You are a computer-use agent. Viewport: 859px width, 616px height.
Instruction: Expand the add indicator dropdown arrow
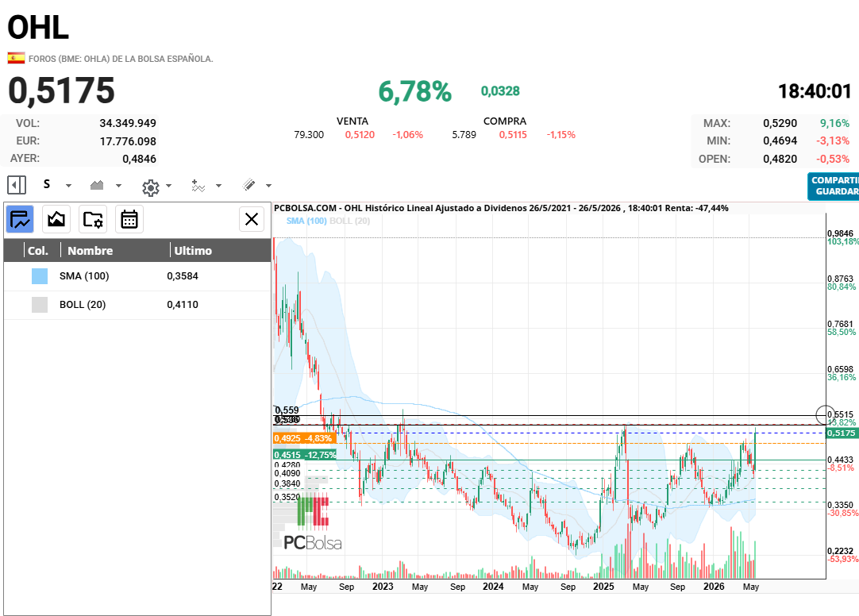218,186
